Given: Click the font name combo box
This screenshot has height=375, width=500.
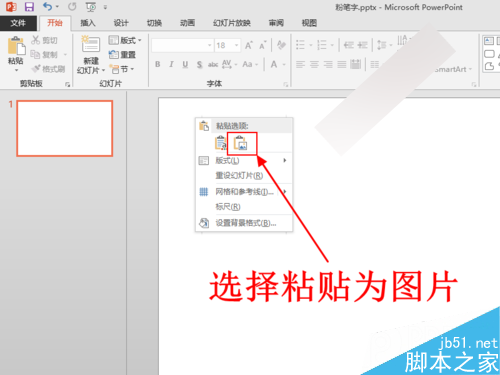Looking at the screenshot, I should pyautogui.click(x=182, y=45).
